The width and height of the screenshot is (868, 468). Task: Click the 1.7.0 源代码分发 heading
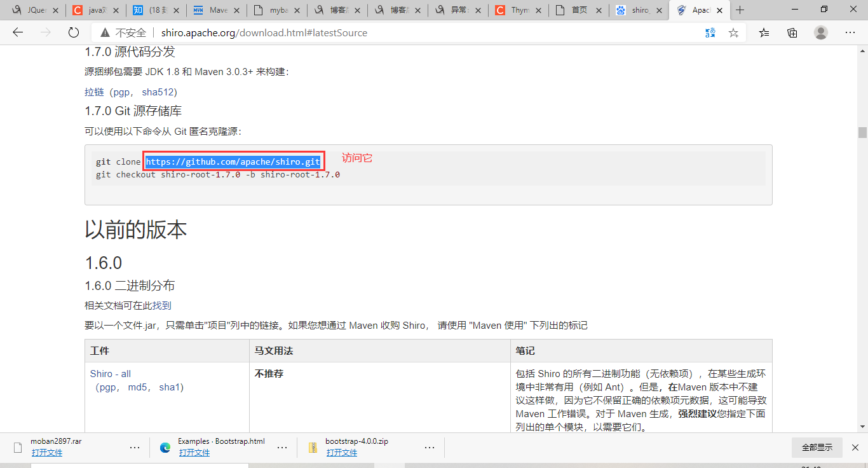130,52
